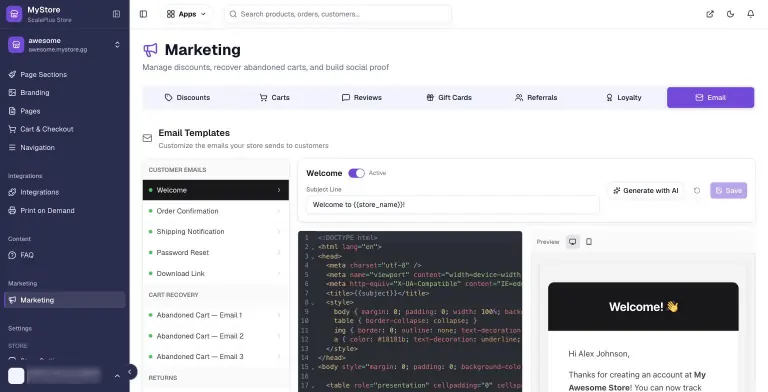The image size is (768, 392).
Task: Click chevron on Download Link row
Action: (279, 273)
